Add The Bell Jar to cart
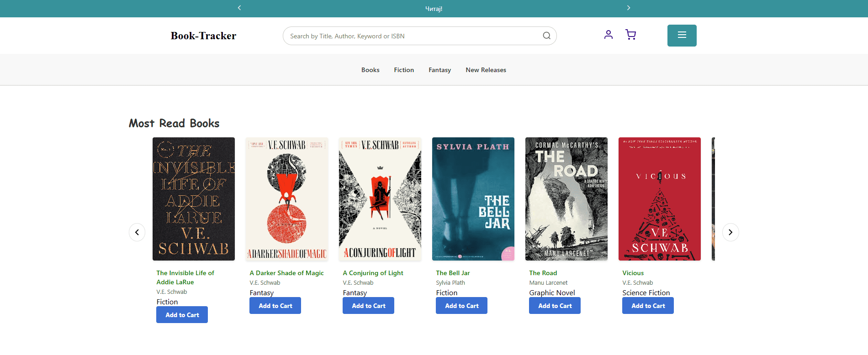This screenshot has height=355, width=868. click(x=461, y=306)
